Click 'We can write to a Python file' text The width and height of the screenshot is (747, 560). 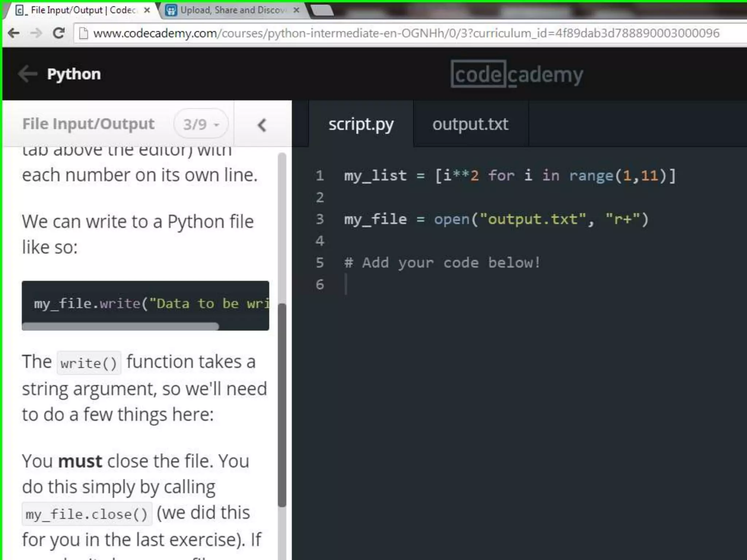click(138, 221)
